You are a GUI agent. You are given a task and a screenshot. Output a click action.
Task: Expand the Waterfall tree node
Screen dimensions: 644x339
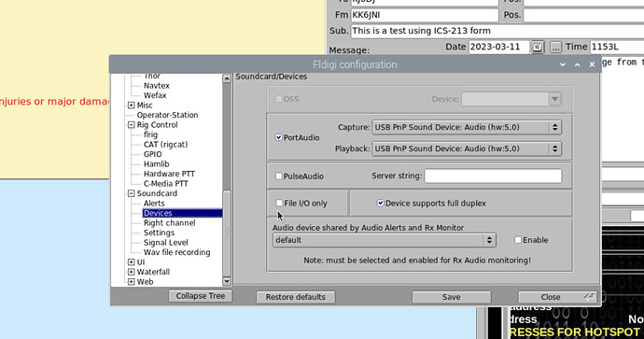pos(131,272)
